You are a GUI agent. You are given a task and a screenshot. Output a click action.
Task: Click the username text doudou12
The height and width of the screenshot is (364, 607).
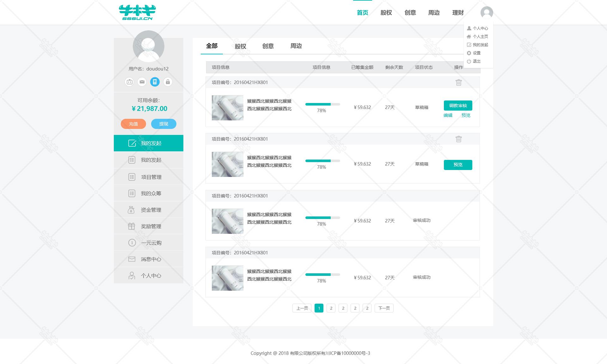coord(157,69)
